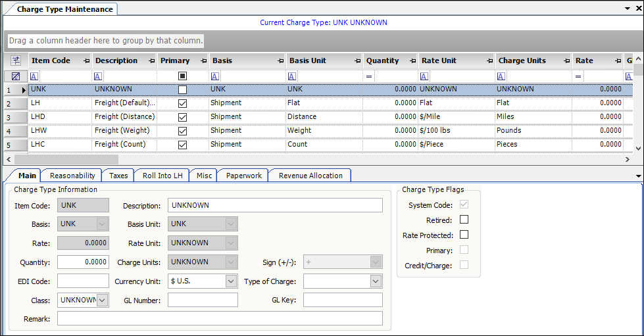This screenshot has height=336, width=644.
Task: Open the Class dropdown
Action: pyautogui.click(x=102, y=300)
